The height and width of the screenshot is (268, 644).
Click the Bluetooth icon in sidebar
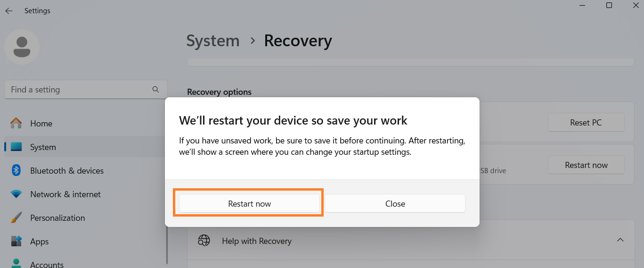[16, 170]
